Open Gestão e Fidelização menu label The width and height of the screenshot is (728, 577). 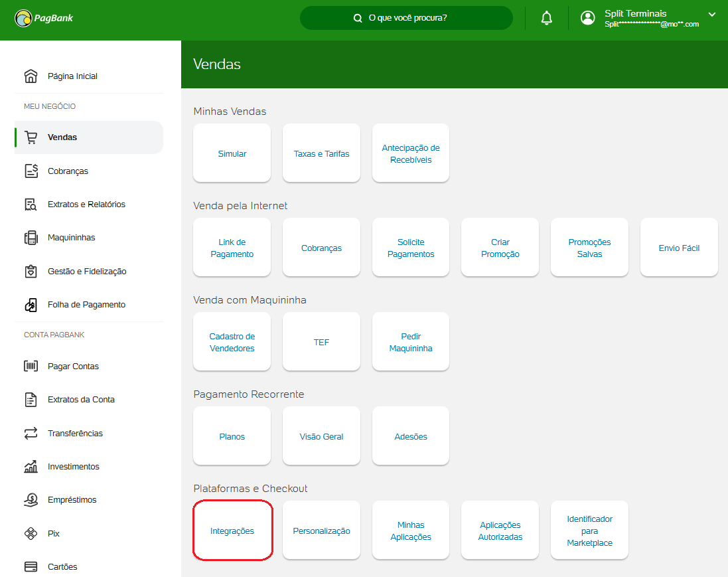point(87,272)
